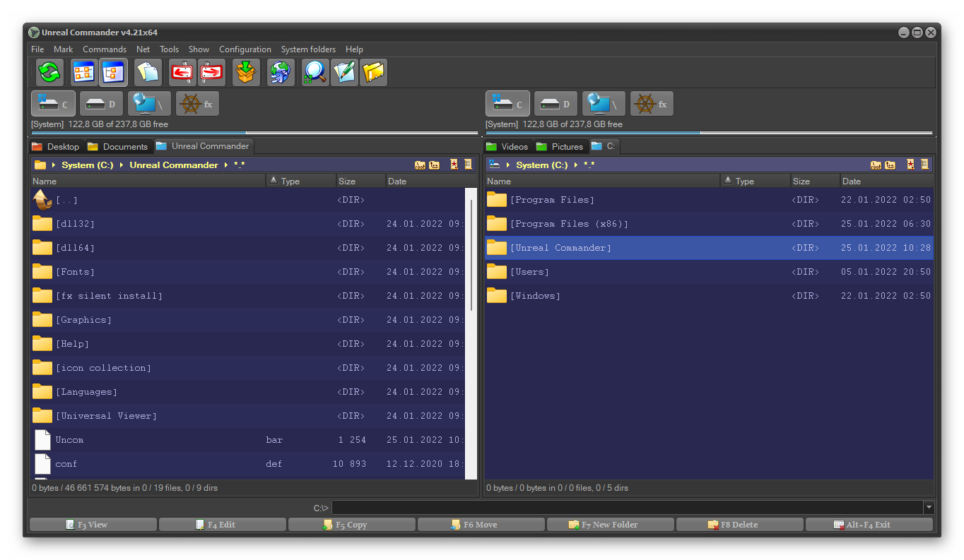Open the Net menu
The height and width of the screenshot is (560, 964).
[143, 49]
